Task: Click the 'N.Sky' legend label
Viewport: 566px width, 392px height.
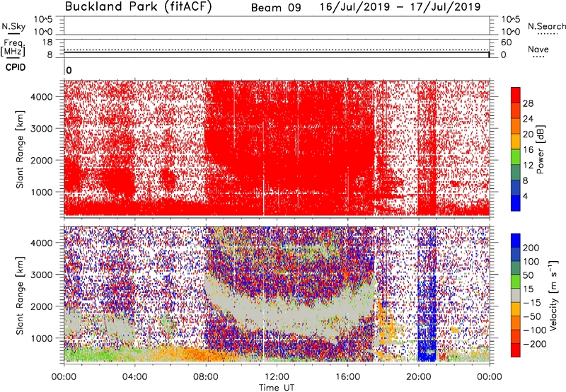Action: [x=13, y=26]
